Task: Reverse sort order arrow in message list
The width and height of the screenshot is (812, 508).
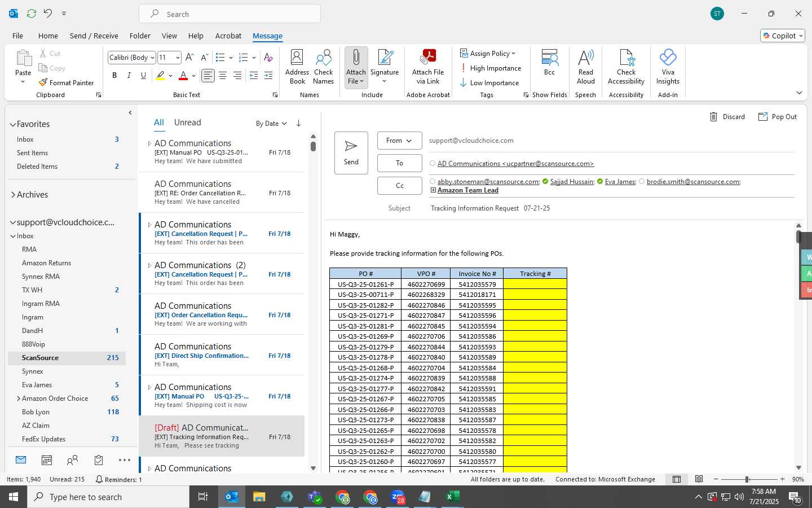Action: [x=298, y=123]
